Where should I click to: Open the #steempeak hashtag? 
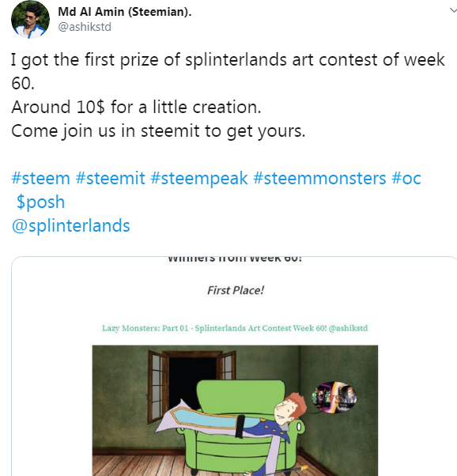(x=199, y=178)
